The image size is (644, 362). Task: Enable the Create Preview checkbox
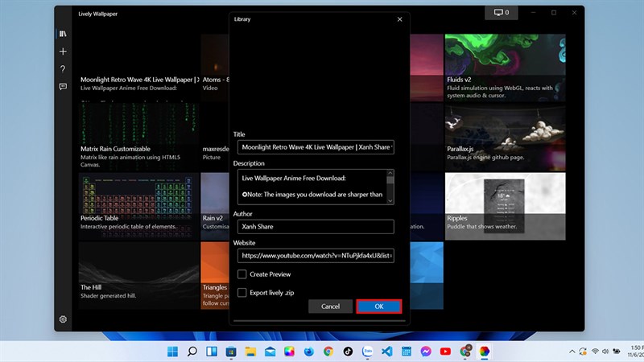(x=242, y=274)
